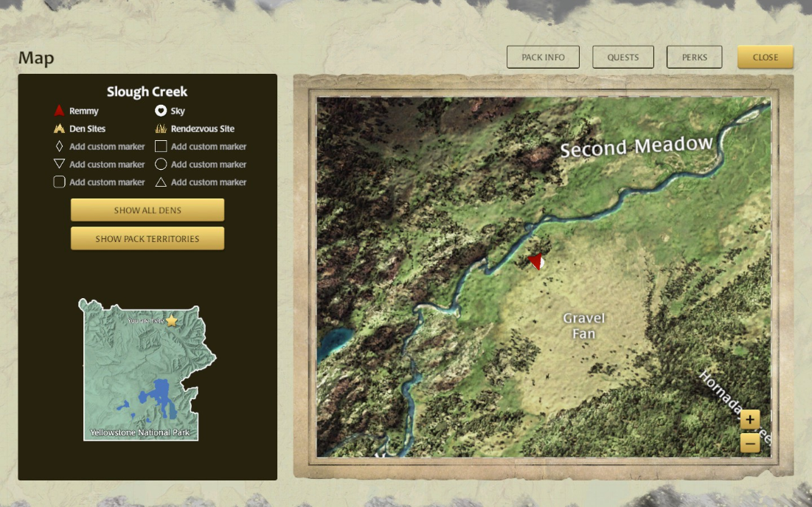Viewport: 812px width, 507px height.
Task: Click the Sky mate marker icon in legend
Action: [161, 111]
